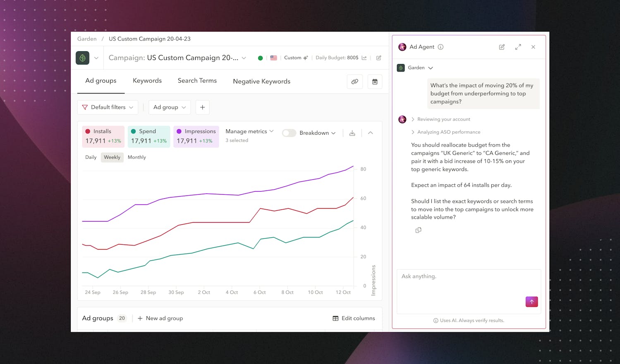This screenshot has width=620, height=364.
Task: Expand the Garden app selector in chat
Action: (x=430, y=68)
